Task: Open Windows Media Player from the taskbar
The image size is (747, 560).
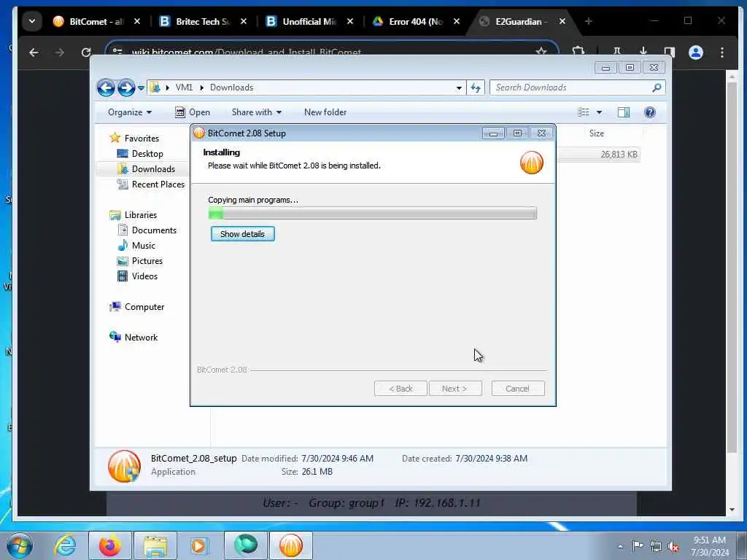Action: tap(200, 545)
